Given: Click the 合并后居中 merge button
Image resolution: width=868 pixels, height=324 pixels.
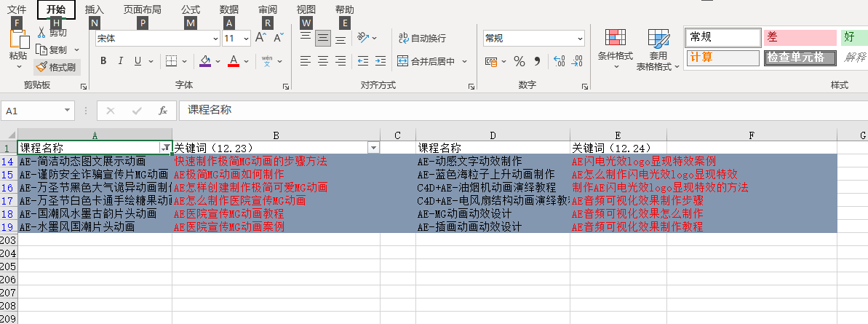Looking at the screenshot, I should click(x=427, y=61).
